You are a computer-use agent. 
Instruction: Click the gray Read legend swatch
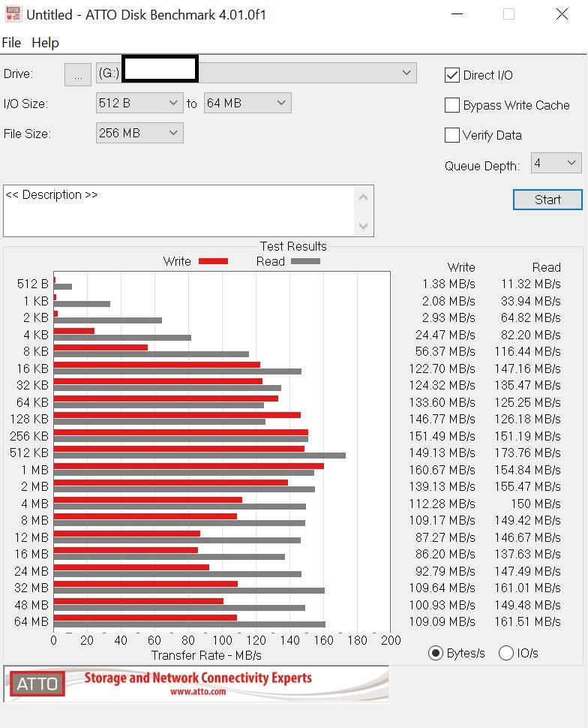click(x=305, y=261)
